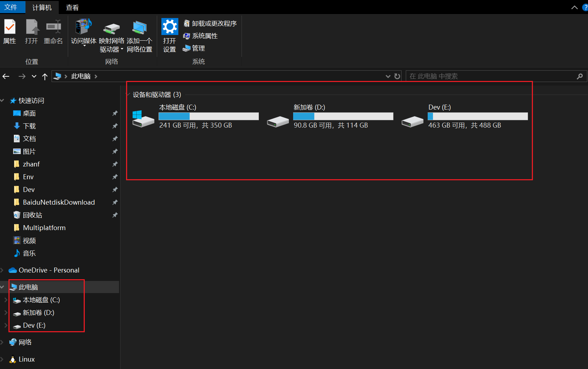Select BaiduNetdiskDownload in Quick access
The height and width of the screenshot is (369, 588).
pos(59,203)
